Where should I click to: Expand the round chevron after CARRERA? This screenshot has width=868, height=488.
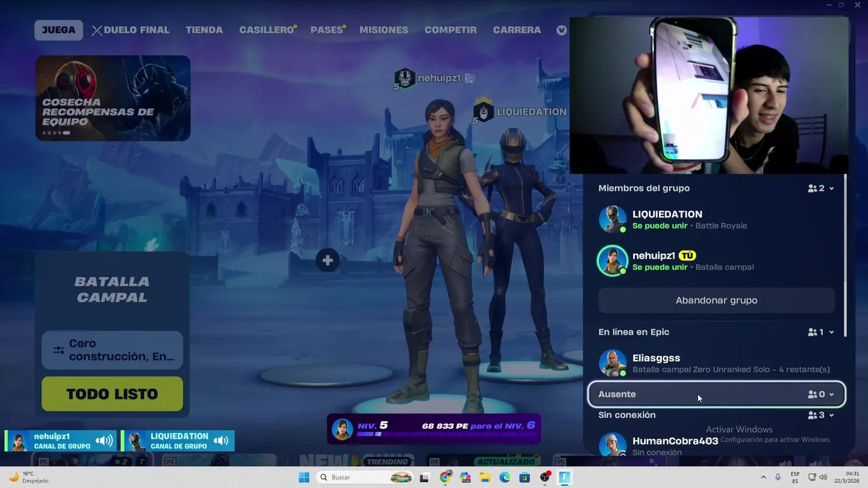[561, 30]
